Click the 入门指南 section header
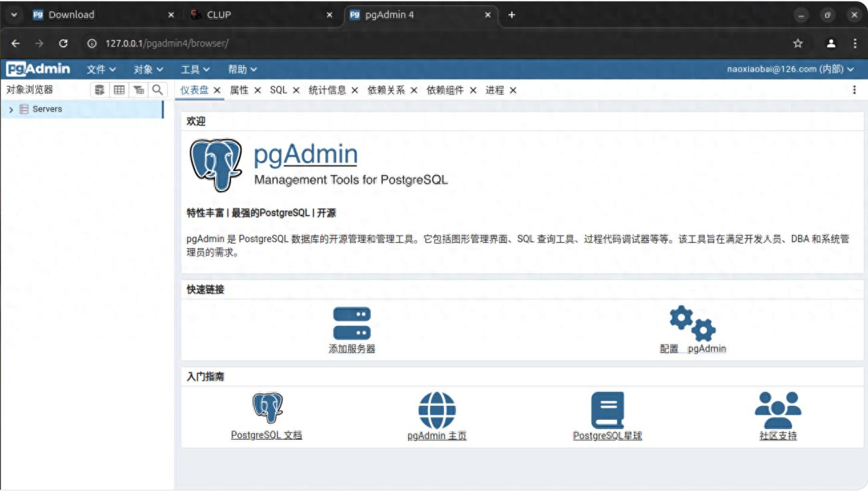Image resolution: width=868 pixels, height=491 pixels. click(206, 377)
